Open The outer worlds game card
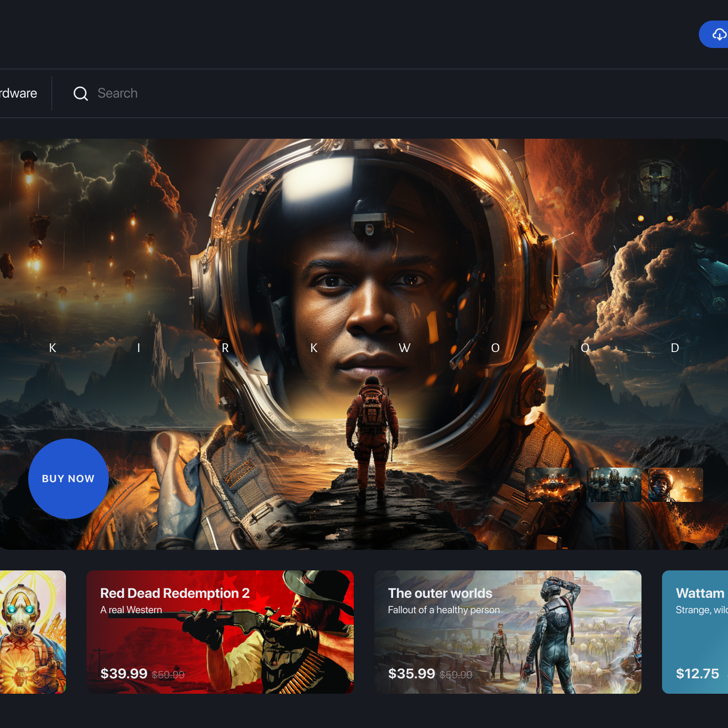This screenshot has height=728, width=728. pyautogui.click(x=508, y=632)
